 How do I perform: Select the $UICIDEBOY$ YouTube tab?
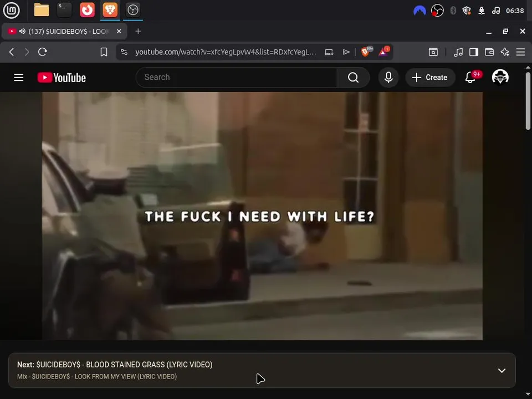point(64,31)
